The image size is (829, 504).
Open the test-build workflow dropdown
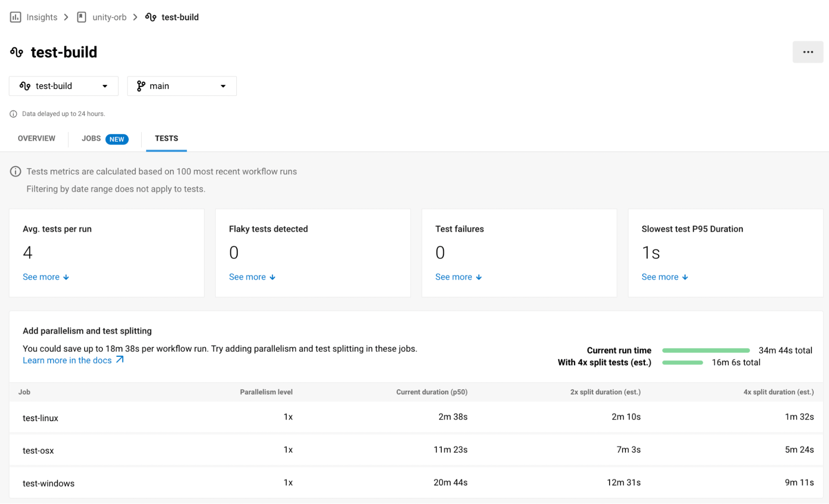[63, 86]
